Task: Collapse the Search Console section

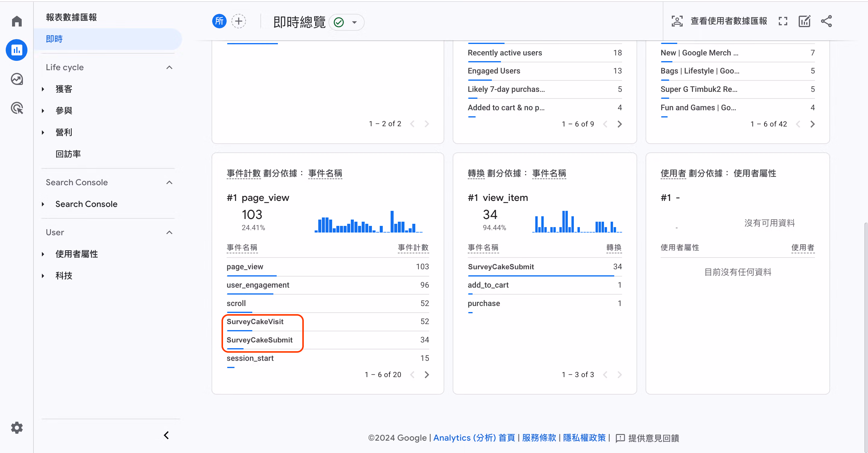Action: coord(169,183)
